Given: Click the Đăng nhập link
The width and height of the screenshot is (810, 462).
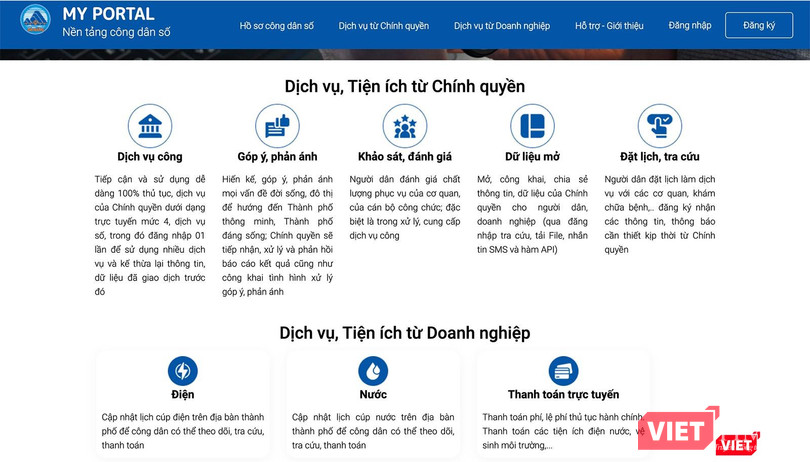Looking at the screenshot, I should pos(690,25).
